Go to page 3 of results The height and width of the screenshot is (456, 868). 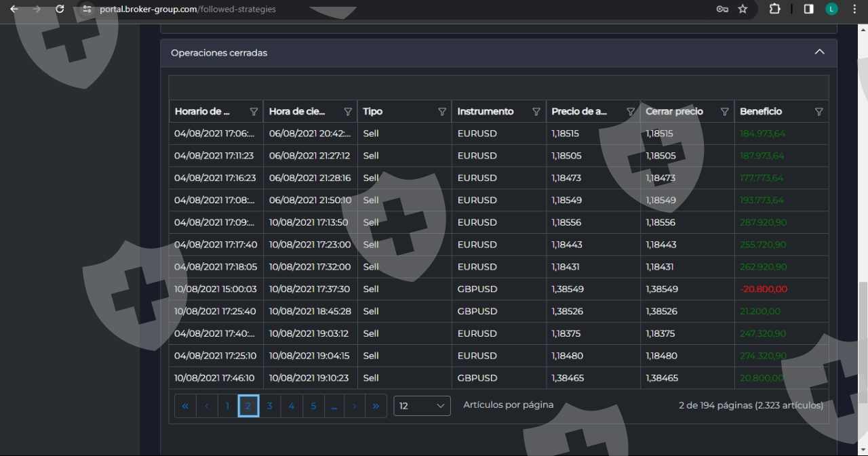(269, 406)
